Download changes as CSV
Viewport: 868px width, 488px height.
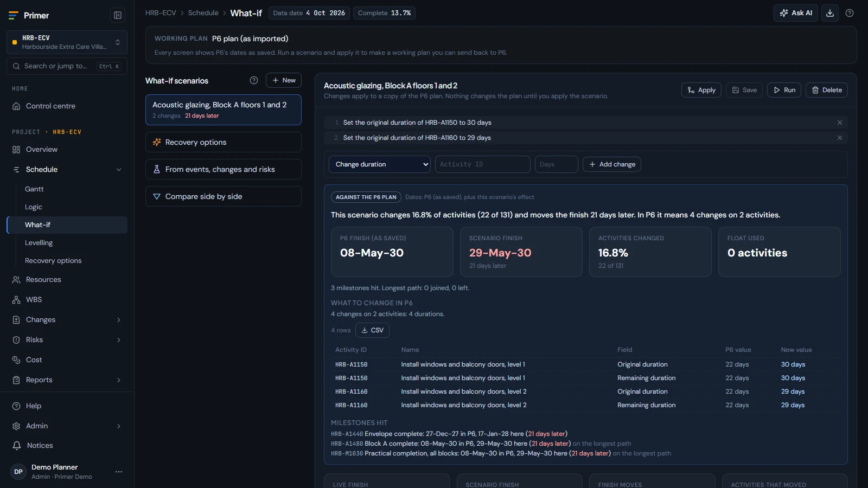point(373,330)
